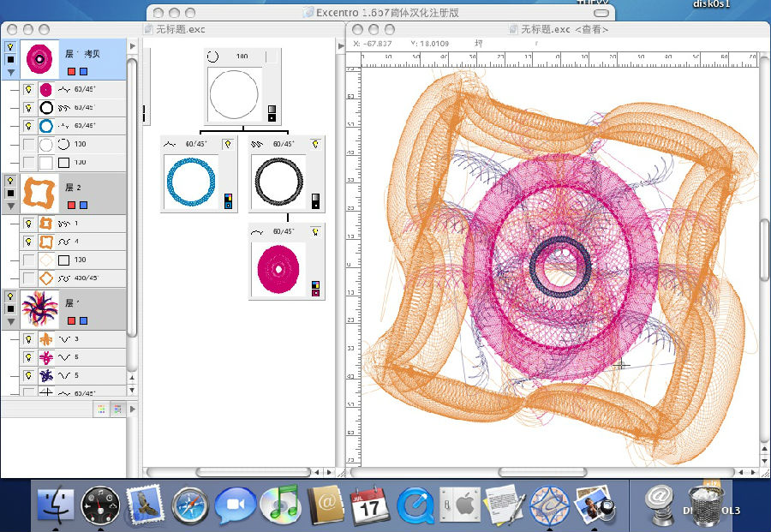The image size is (771, 532).
Task: Select the black ring sublayer's wave icon
Action: (64, 108)
